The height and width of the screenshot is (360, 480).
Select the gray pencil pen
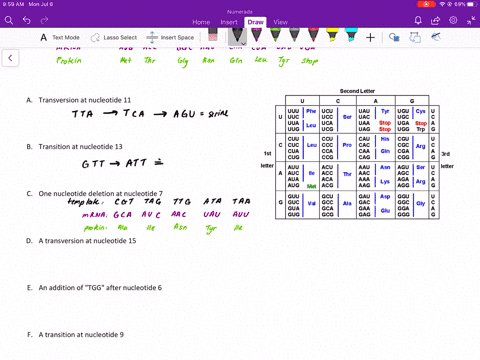(294, 35)
